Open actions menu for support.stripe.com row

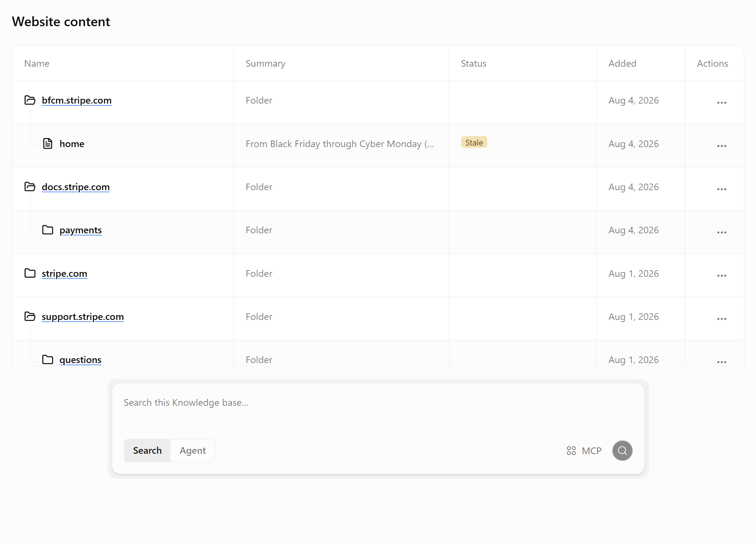(722, 319)
